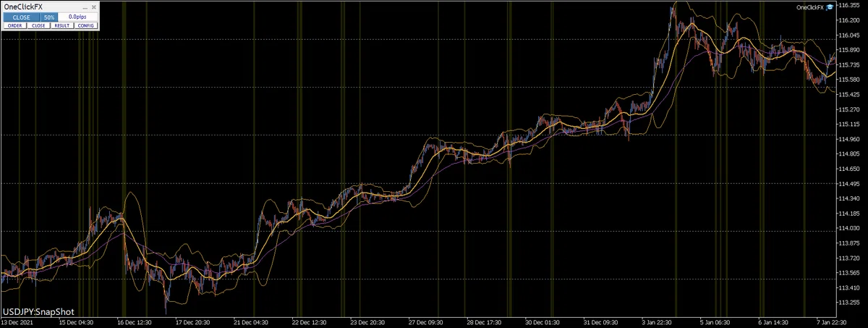Click the 15 Dec 04:30 time axis label
The image size is (868, 328).
(x=75, y=322)
